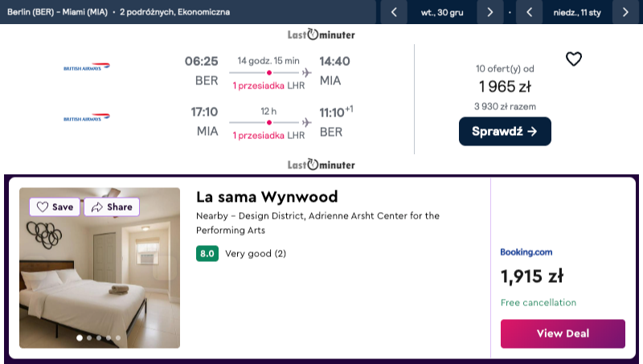Click the 8.0 rating badge

[x=207, y=253]
